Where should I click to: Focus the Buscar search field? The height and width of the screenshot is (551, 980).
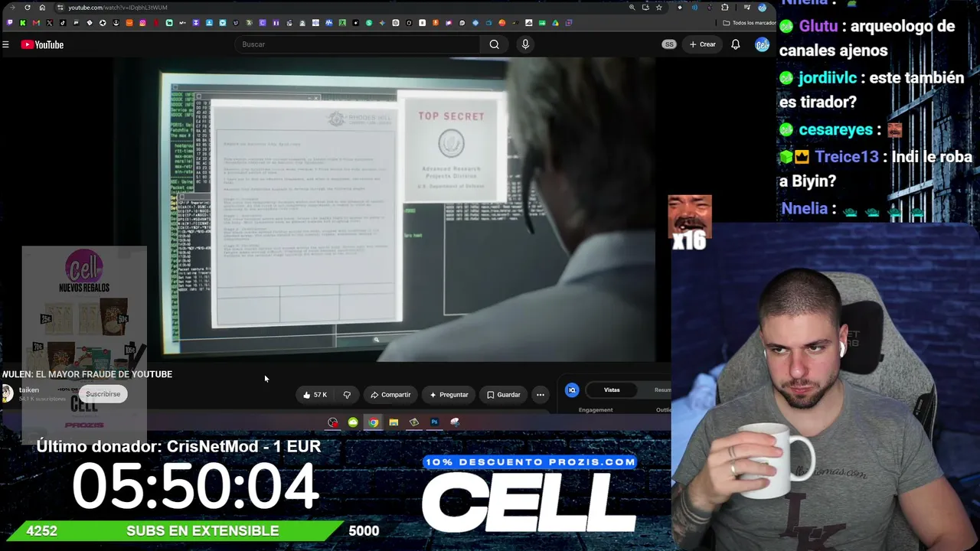357,44
